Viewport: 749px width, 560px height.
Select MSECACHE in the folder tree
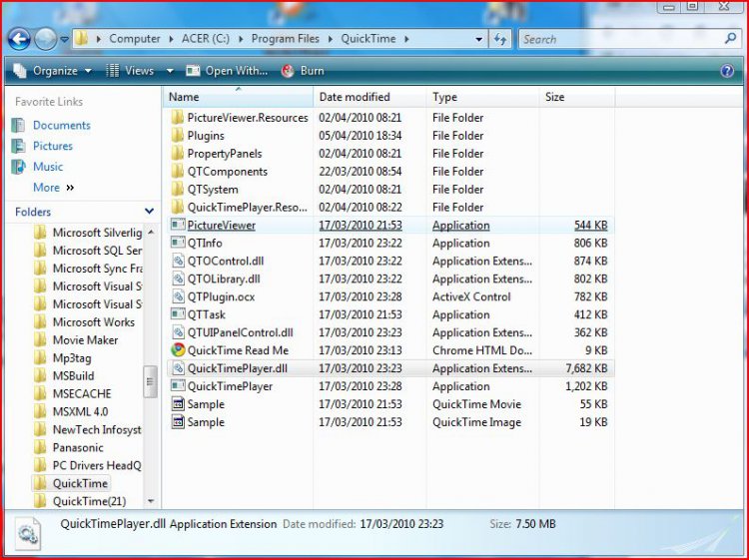82,394
